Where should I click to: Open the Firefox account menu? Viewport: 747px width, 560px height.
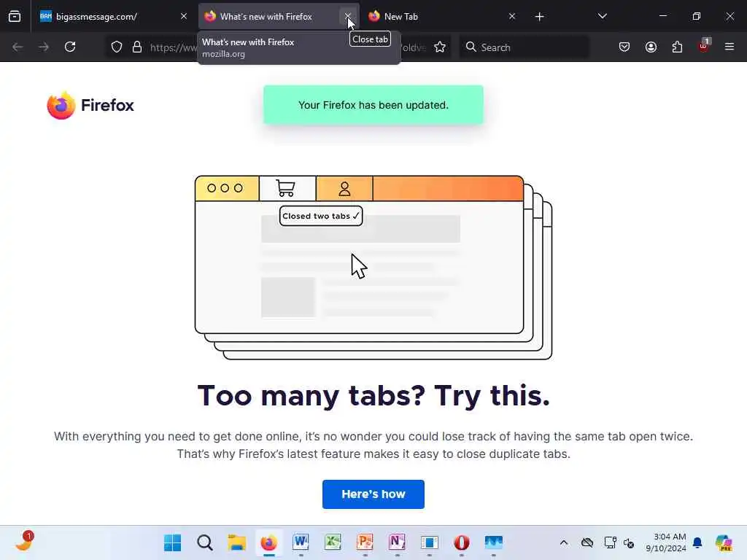click(651, 47)
